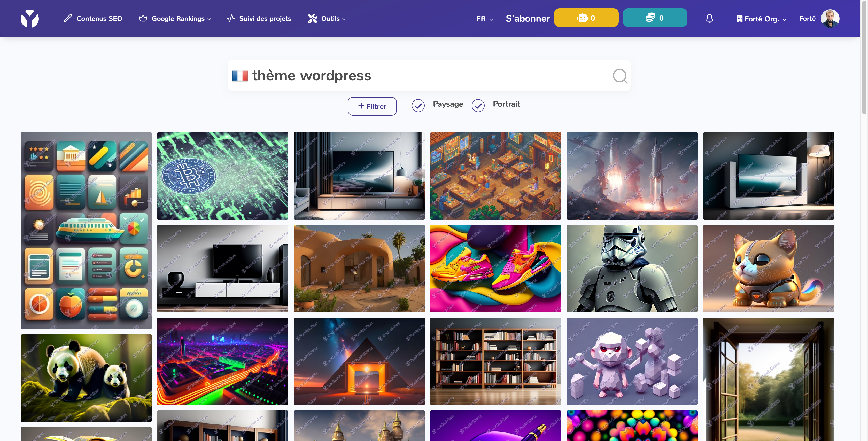
Task: Click the Forté username text
Action: point(807,19)
